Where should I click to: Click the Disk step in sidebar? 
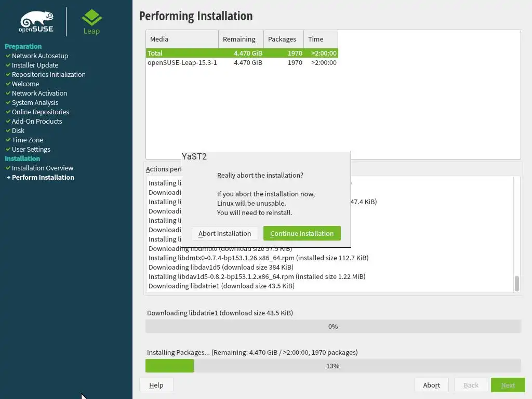point(18,130)
